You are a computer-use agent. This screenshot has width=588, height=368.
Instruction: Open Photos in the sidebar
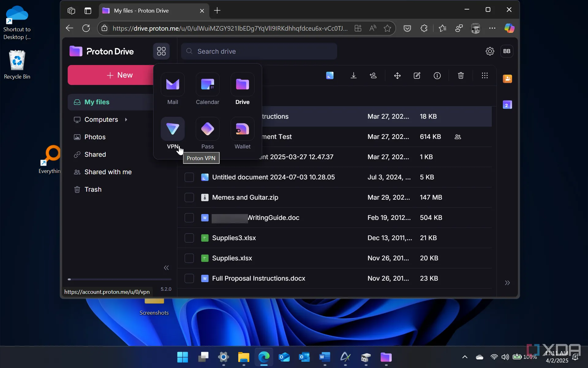pos(95,137)
